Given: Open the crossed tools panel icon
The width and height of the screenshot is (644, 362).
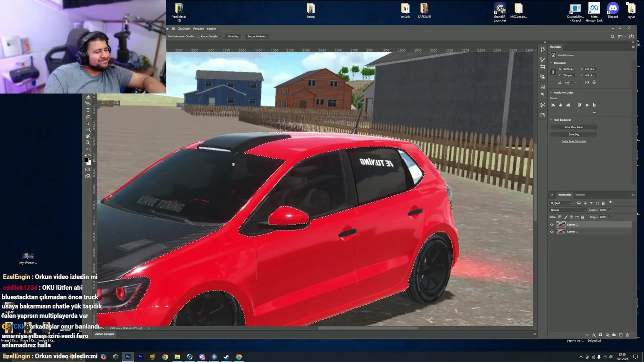Looking at the screenshot, I should [x=543, y=105].
